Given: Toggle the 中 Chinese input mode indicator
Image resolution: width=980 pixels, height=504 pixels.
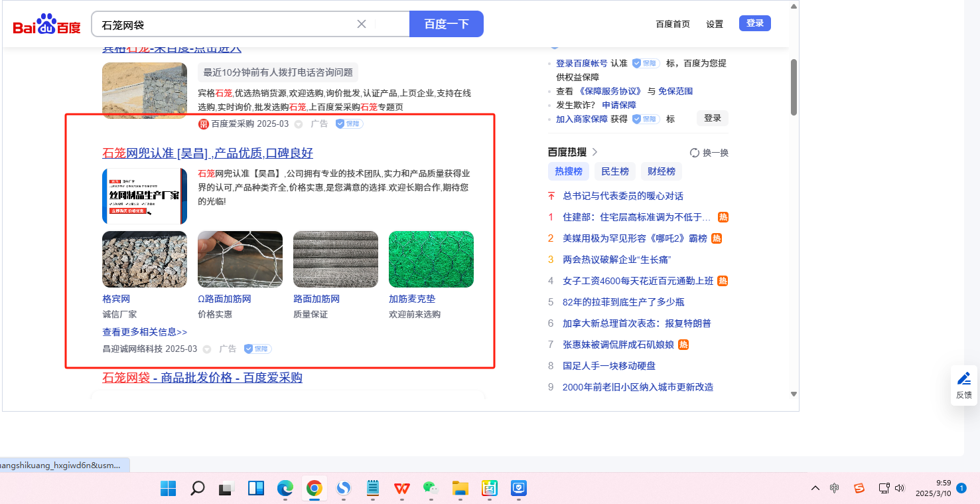Looking at the screenshot, I should [834, 488].
